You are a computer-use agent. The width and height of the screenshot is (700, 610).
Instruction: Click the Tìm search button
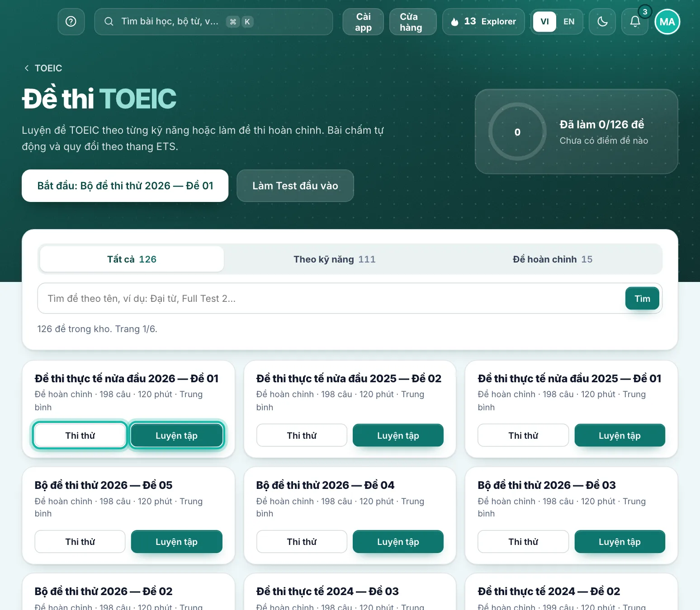(642, 298)
